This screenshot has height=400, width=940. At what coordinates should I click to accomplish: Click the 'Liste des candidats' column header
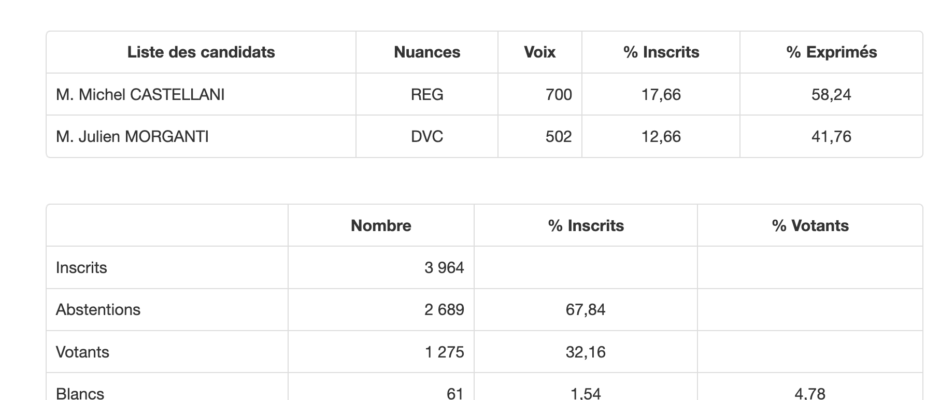tap(201, 52)
